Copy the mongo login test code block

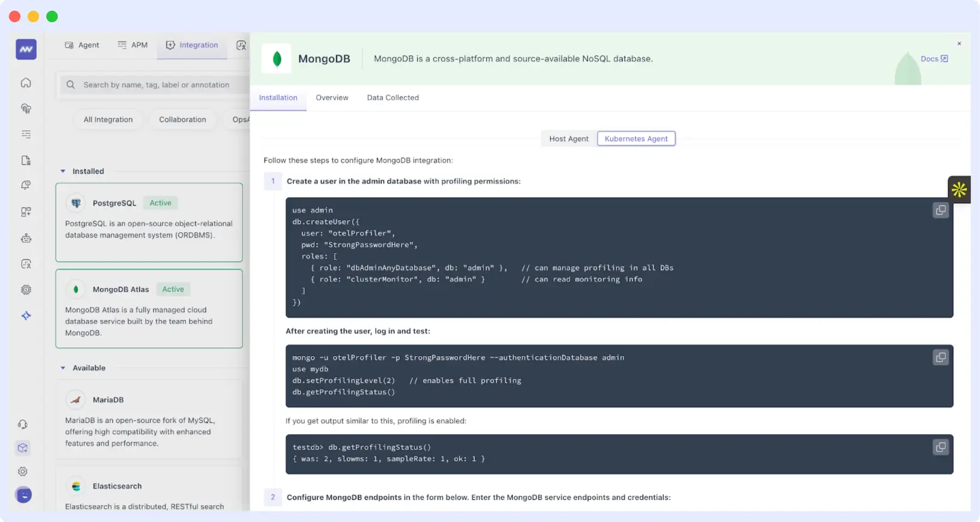click(x=940, y=357)
